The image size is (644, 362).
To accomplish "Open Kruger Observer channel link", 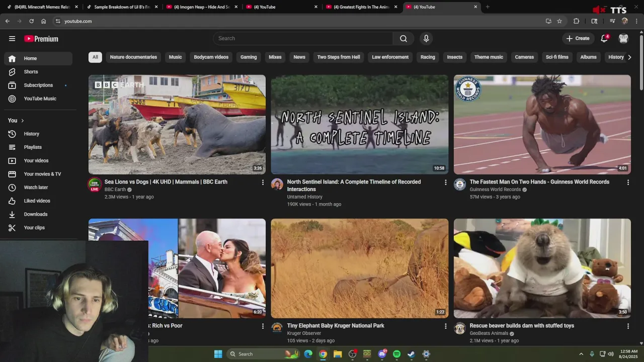I will (304, 333).
